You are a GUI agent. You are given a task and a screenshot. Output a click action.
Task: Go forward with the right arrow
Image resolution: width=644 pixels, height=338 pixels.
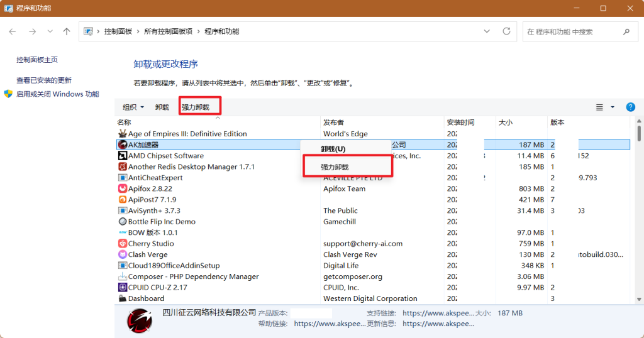pos(32,31)
